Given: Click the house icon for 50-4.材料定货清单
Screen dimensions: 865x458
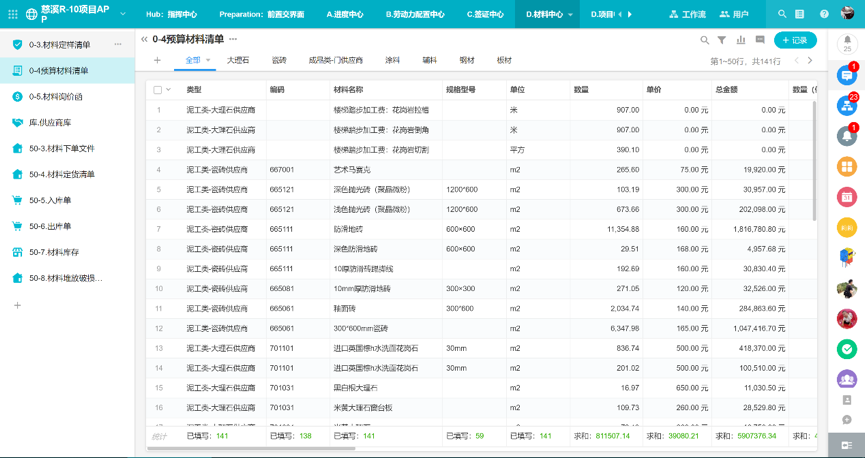Looking at the screenshot, I should (x=18, y=174).
